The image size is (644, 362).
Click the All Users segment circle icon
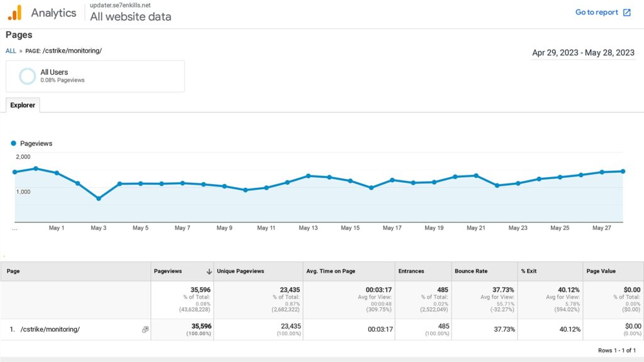[27, 76]
